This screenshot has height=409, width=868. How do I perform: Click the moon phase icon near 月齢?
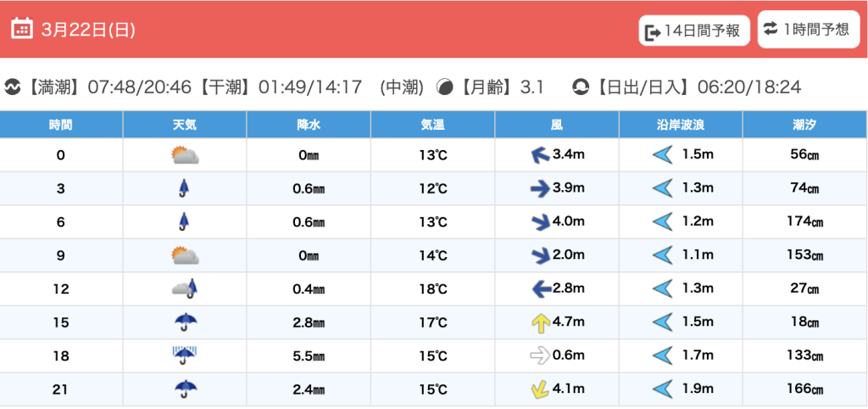(x=443, y=87)
